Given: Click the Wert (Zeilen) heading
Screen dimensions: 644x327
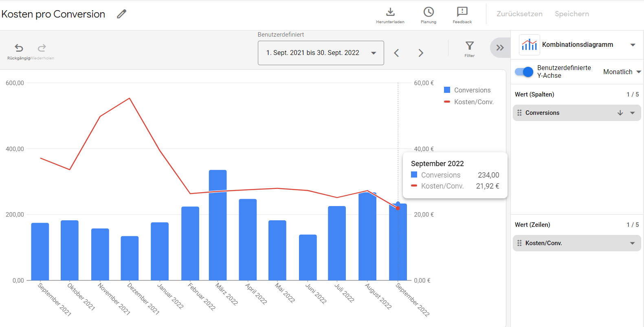Looking at the screenshot, I should (x=532, y=225).
